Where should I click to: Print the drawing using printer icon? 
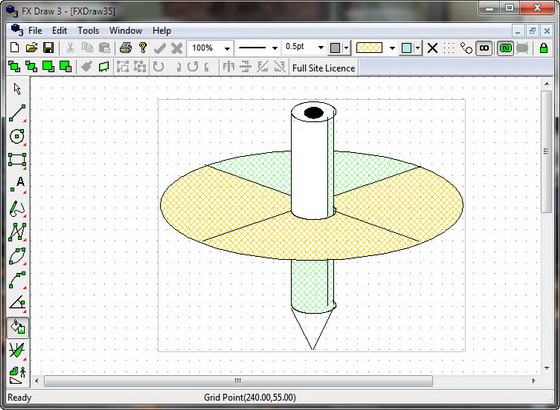point(126,48)
